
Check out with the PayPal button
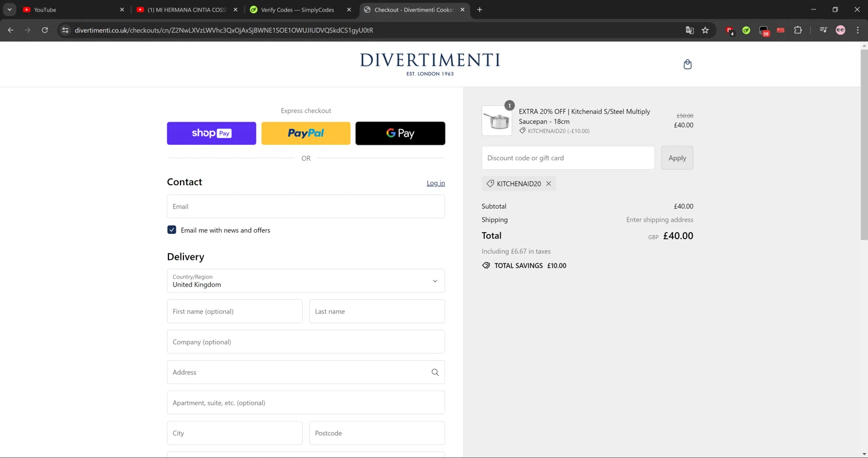coord(306,133)
